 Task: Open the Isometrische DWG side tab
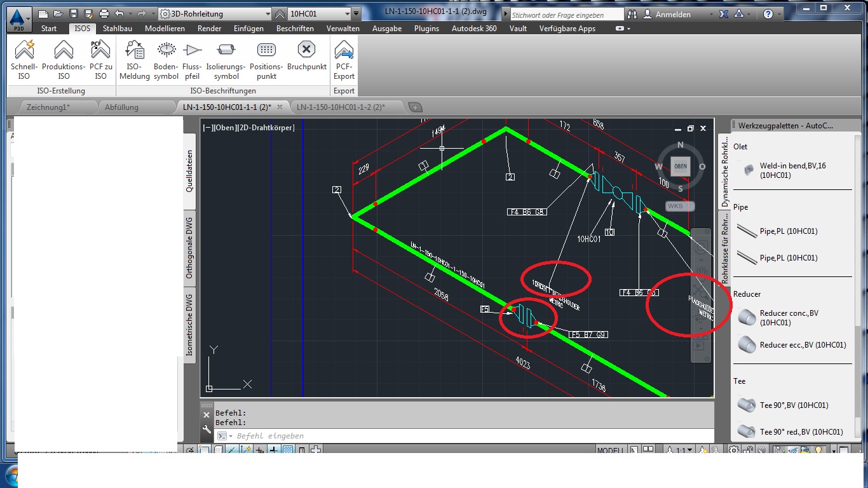tap(189, 325)
